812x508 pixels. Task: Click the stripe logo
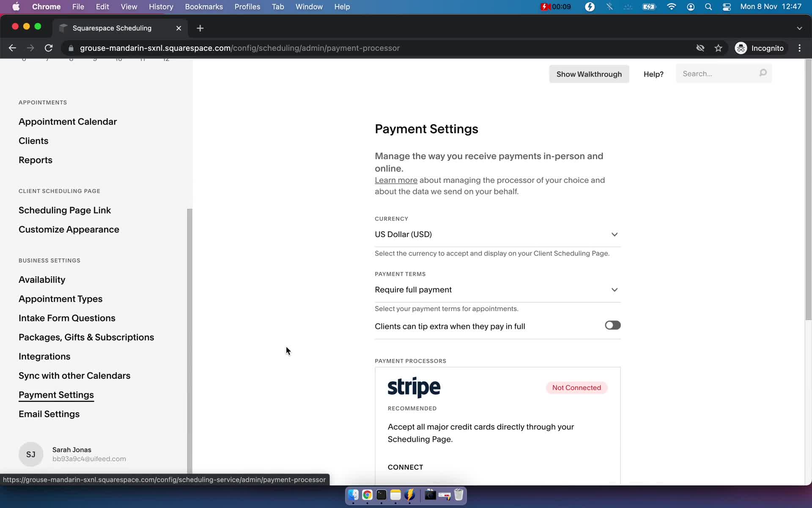coord(414,387)
